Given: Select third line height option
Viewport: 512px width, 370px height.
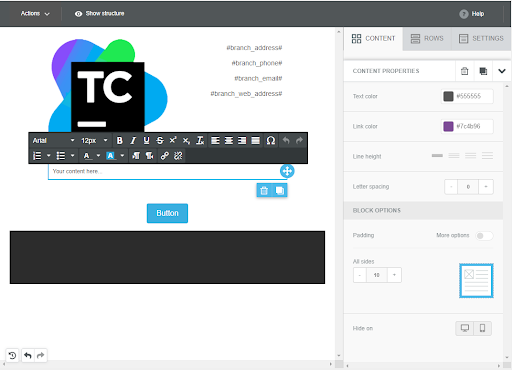Looking at the screenshot, I should (x=470, y=156).
